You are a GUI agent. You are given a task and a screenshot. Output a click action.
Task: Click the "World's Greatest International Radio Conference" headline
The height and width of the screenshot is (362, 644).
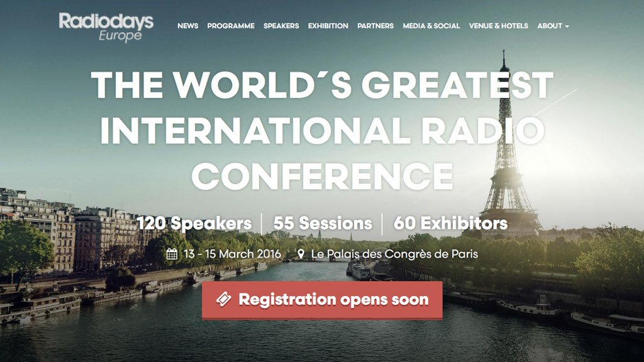322,131
